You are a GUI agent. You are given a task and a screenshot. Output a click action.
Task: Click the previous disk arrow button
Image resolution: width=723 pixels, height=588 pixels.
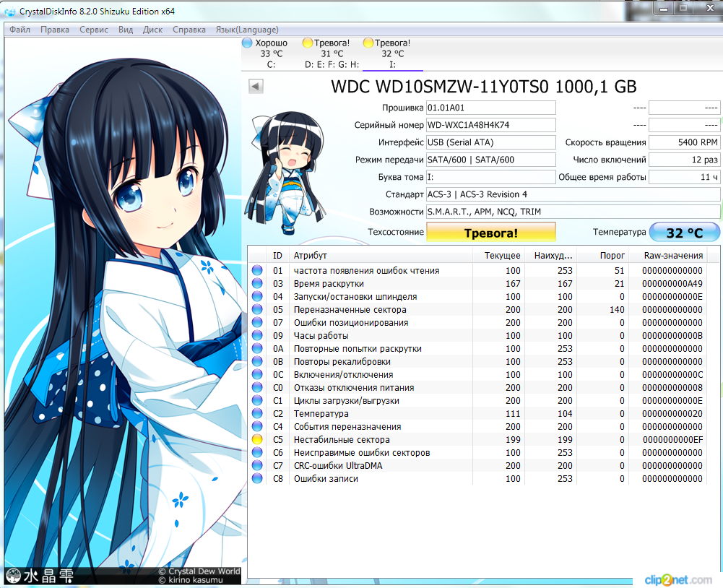pos(256,86)
